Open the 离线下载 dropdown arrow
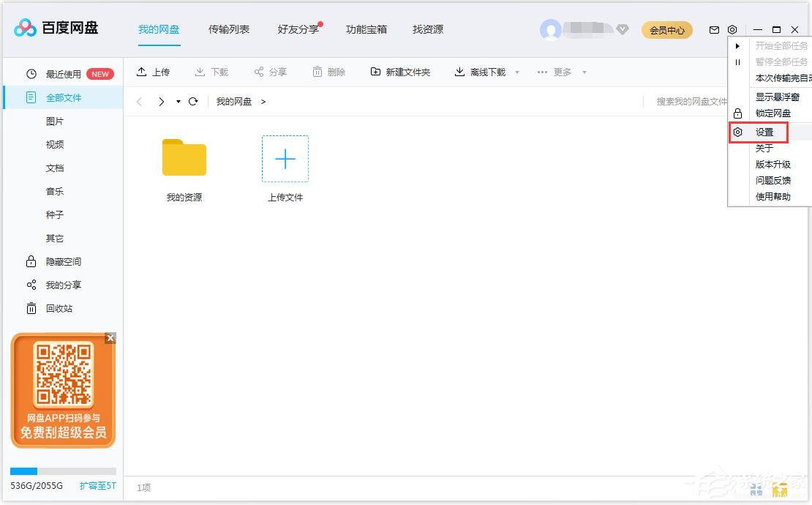 coord(517,72)
